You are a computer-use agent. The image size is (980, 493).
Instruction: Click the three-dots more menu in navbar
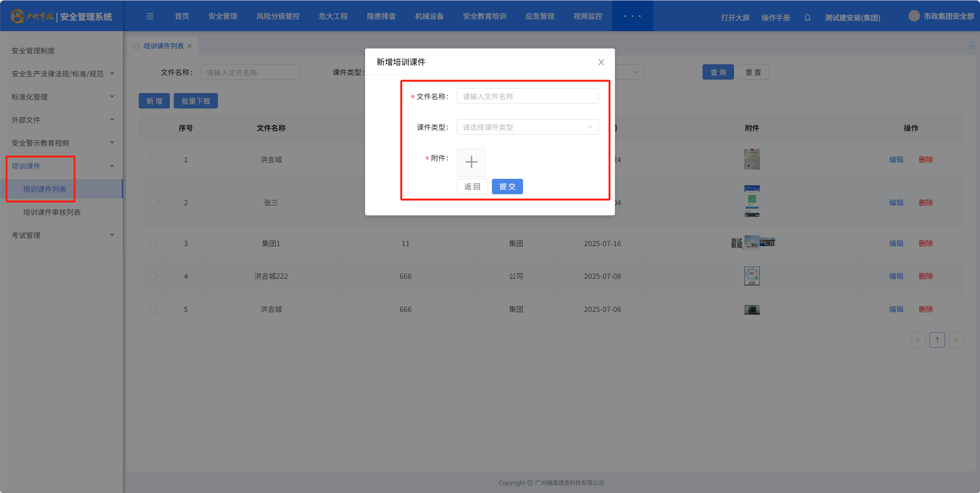(x=632, y=16)
